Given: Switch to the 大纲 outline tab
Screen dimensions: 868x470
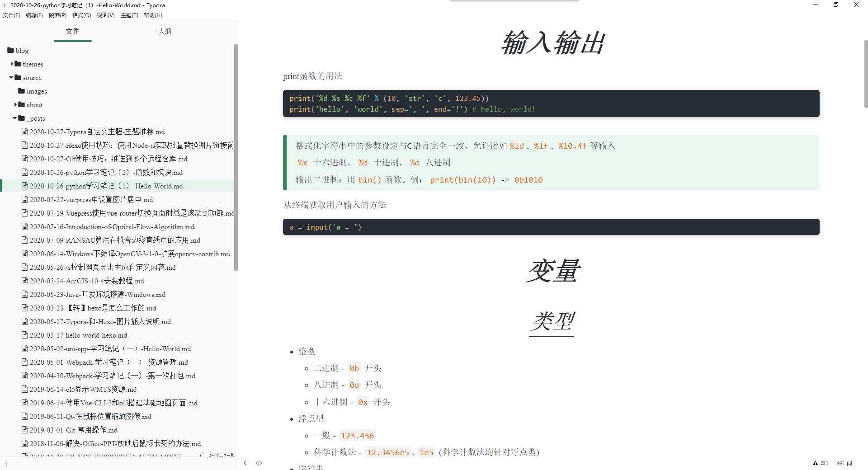Looking at the screenshot, I should (x=165, y=31).
